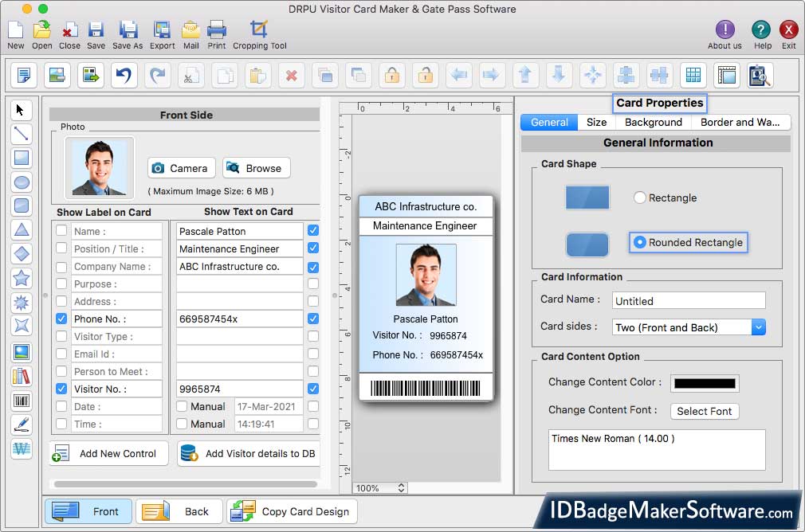Click Add Visitor details to DB

pyautogui.click(x=249, y=453)
